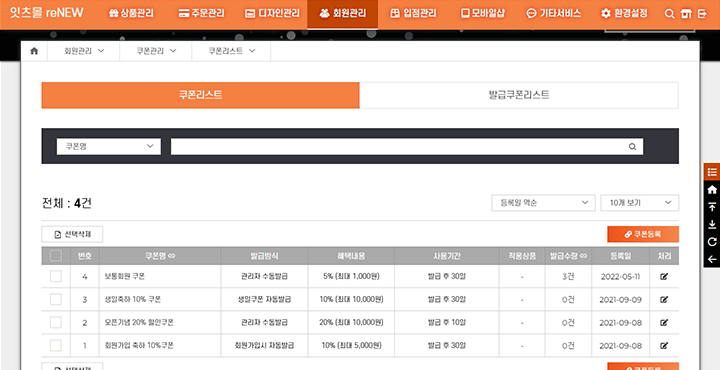
Task: Open the 기타서비스 top menu
Action: (x=553, y=14)
